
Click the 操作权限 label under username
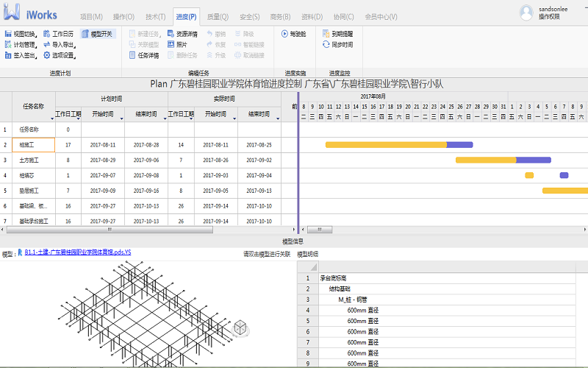pyautogui.click(x=549, y=16)
